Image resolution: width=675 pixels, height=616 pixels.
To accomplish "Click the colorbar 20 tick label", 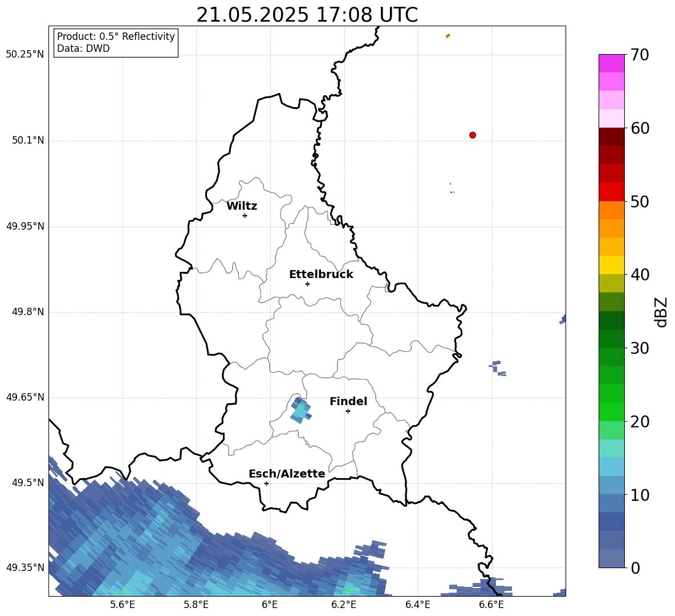I will point(640,421).
